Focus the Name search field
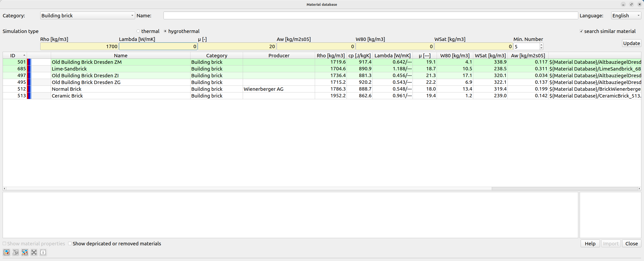Image resolution: width=644 pixels, height=261 pixels. click(x=370, y=15)
